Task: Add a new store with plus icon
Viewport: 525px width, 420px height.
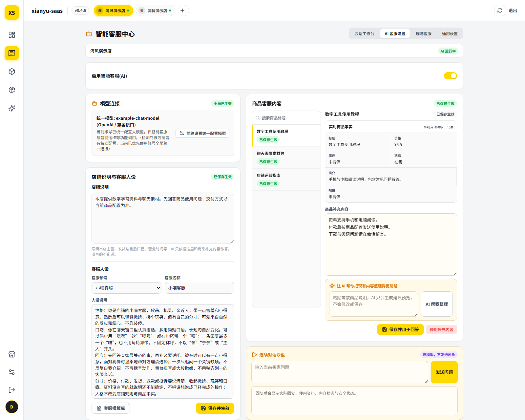Action: point(183,10)
